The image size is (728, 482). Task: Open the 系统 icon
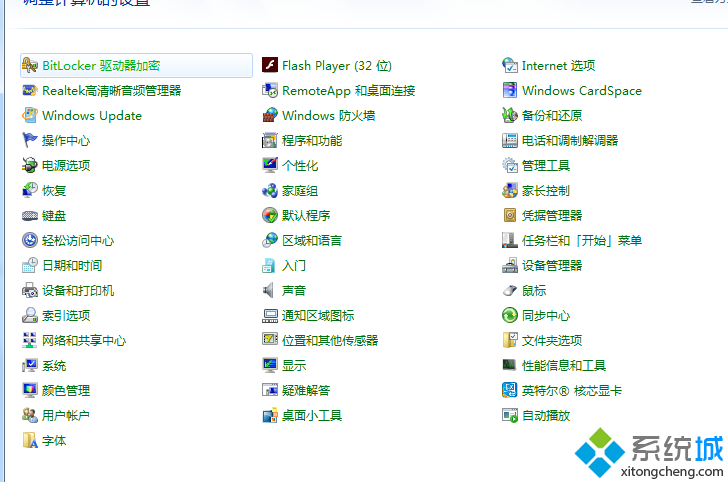point(30,365)
